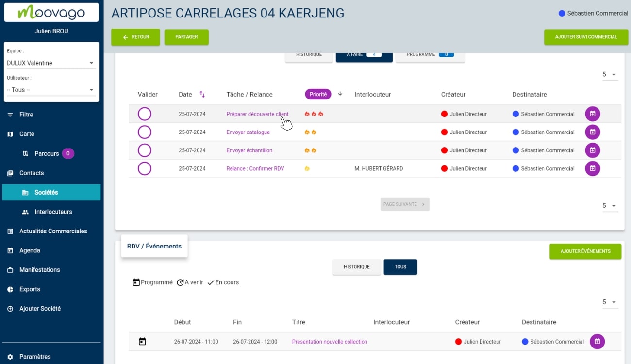
Task: Click 26-07-2024 - 11:00 start time
Action: coord(196,342)
